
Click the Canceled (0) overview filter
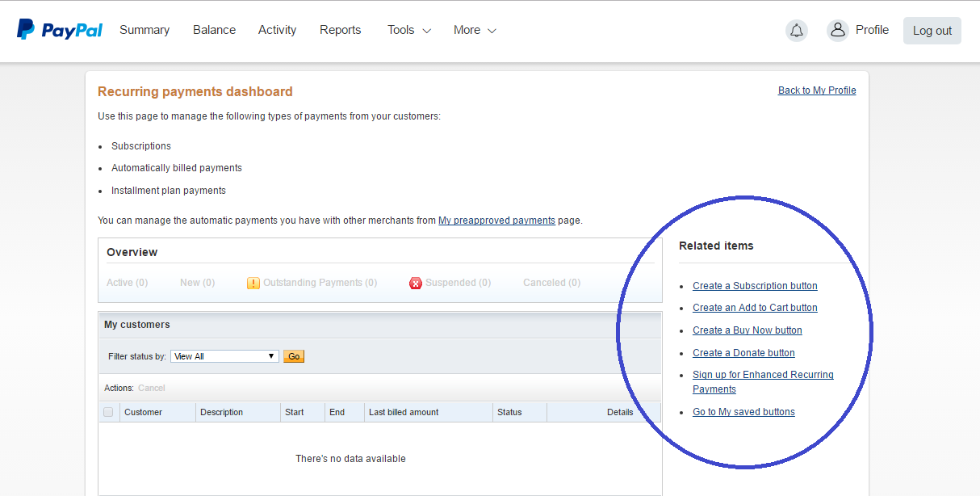(x=552, y=283)
